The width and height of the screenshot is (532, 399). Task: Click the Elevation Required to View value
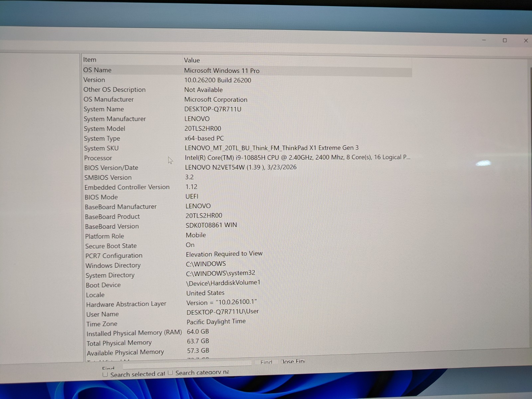point(224,254)
